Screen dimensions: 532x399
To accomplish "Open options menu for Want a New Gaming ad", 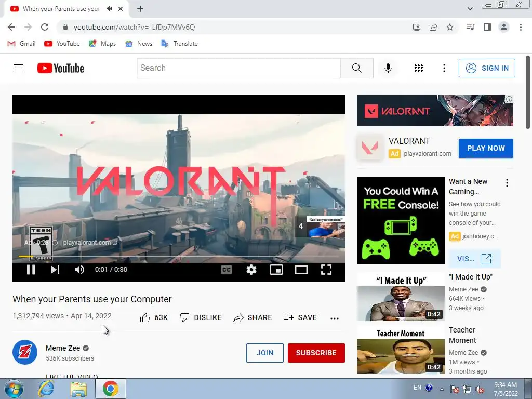I will point(507,183).
